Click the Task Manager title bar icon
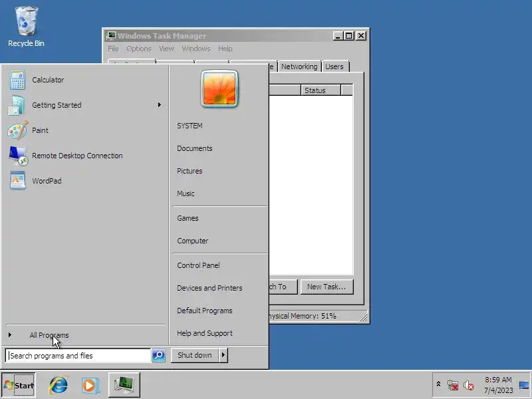532x399 pixels. coord(111,36)
